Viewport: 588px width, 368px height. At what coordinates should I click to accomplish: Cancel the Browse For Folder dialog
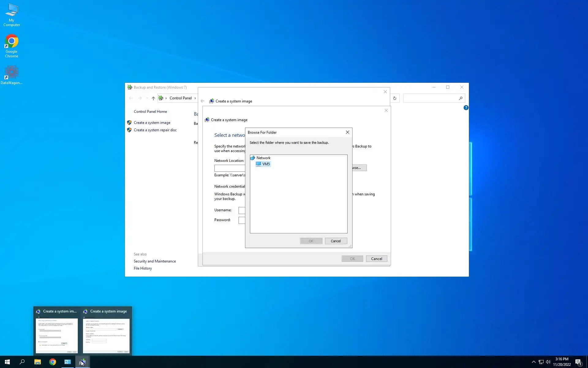click(x=336, y=241)
